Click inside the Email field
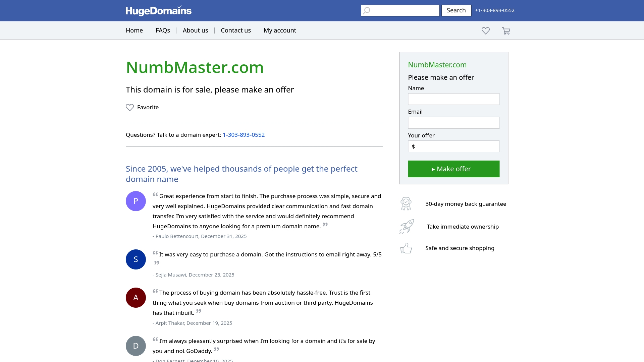The image size is (644, 362). [x=453, y=122]
